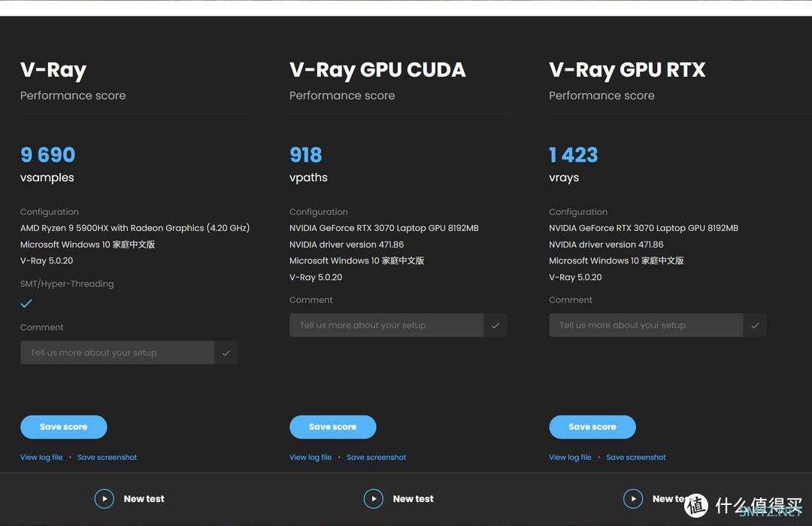Screen dimensions: 812x526
Task: Open View log file under V-Ray
Action: click(x=41, y=457)
